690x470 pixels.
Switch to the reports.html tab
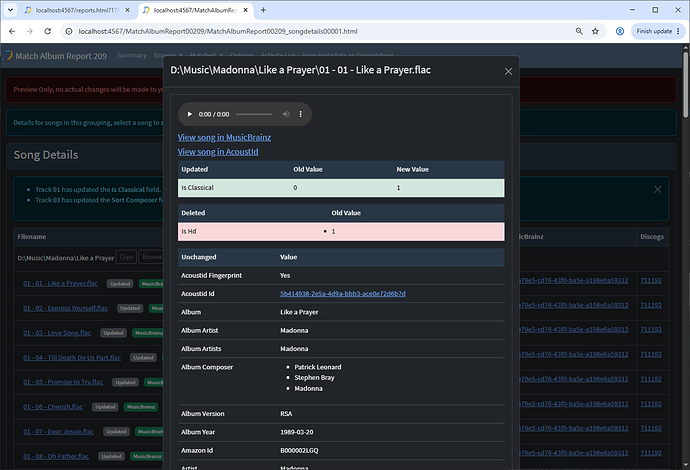tap(77, 10)
